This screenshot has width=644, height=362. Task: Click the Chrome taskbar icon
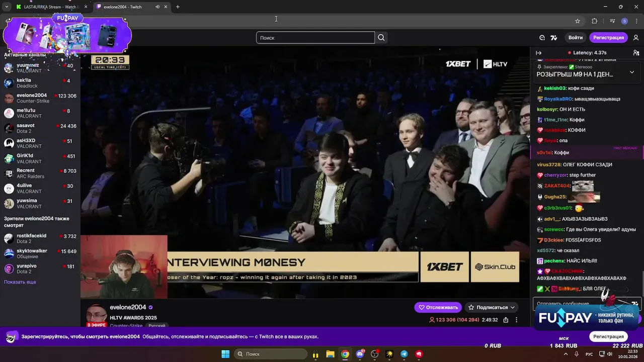coord(345,354)
